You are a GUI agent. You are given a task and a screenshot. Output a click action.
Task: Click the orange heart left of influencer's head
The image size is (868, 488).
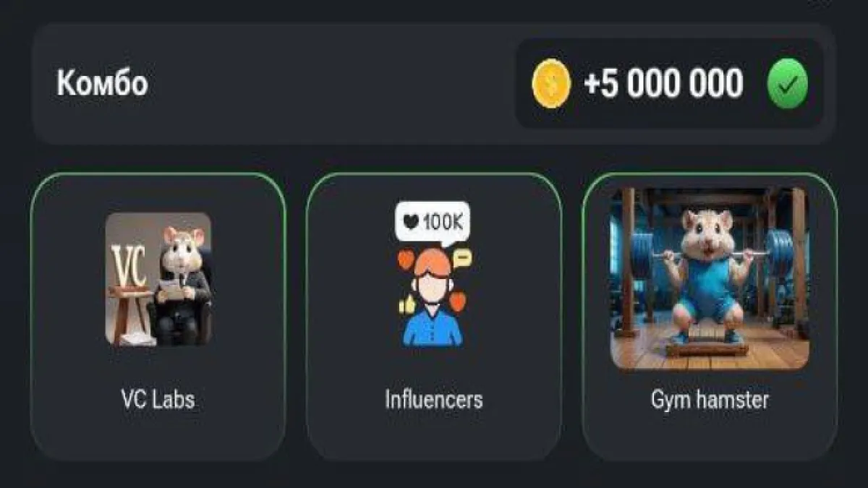(406, 260)
